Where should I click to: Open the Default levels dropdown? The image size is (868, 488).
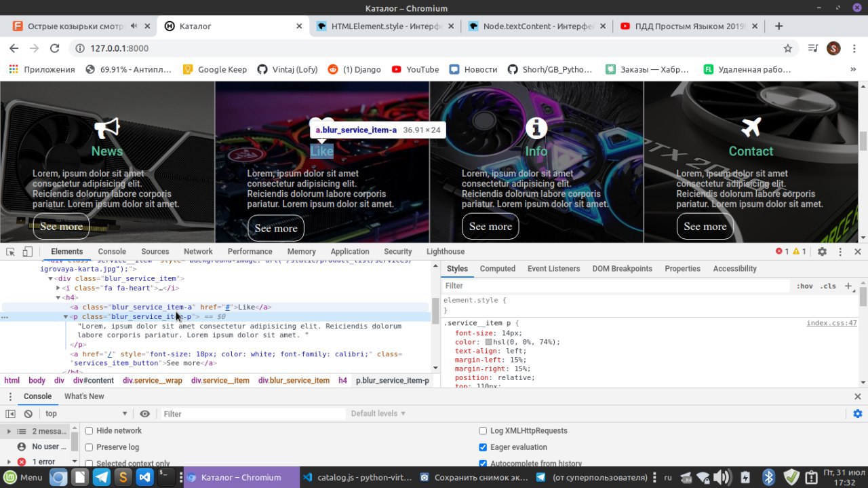(x=378, y=413)
